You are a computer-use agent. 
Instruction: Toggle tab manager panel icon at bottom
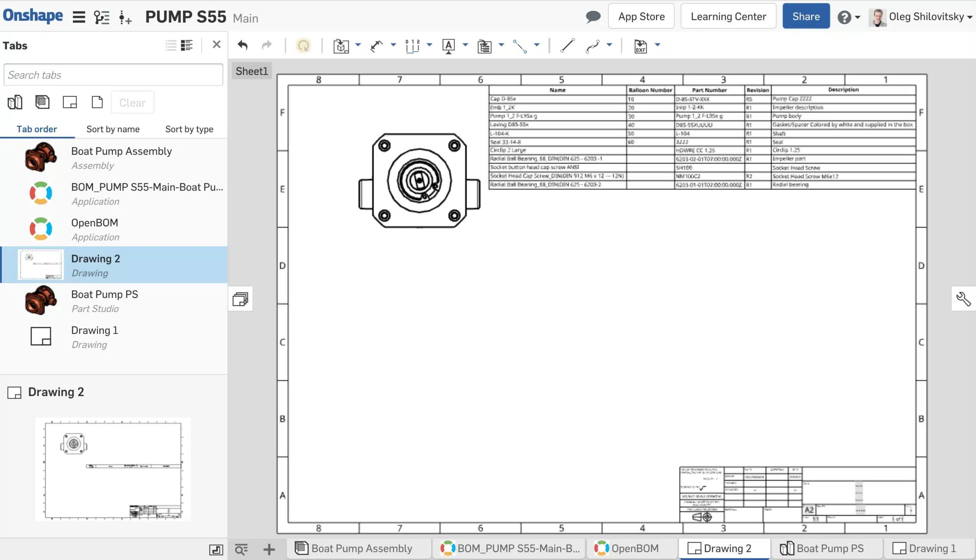click(x=216, y=549)
